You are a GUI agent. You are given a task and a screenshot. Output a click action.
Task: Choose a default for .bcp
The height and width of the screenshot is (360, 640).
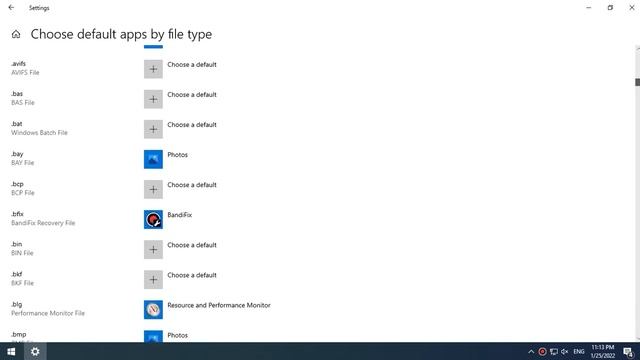coord(192,185)
